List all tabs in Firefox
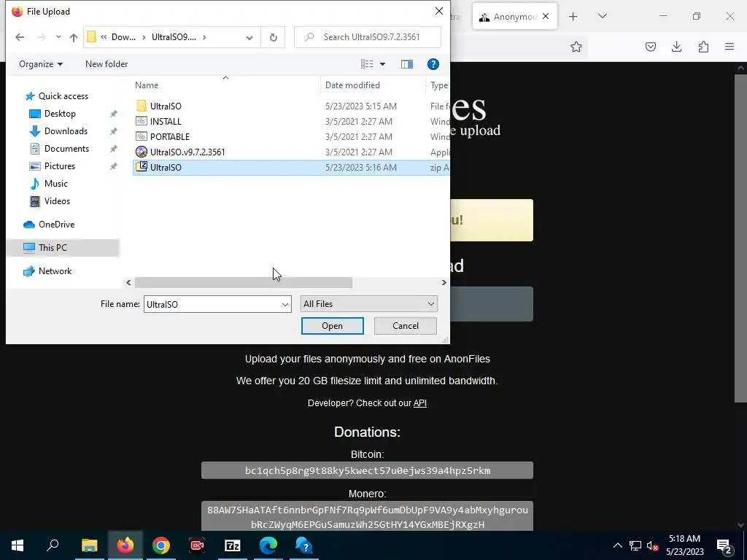 602,16
